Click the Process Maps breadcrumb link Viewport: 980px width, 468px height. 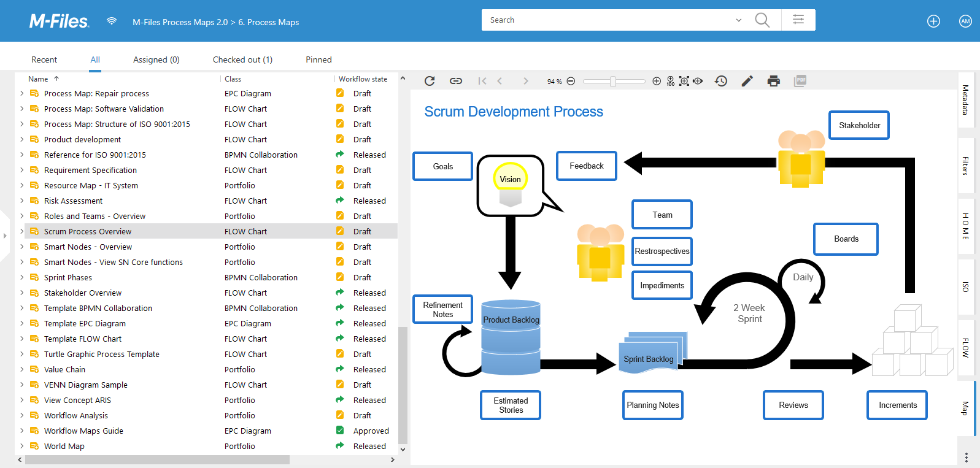(268, 22)
